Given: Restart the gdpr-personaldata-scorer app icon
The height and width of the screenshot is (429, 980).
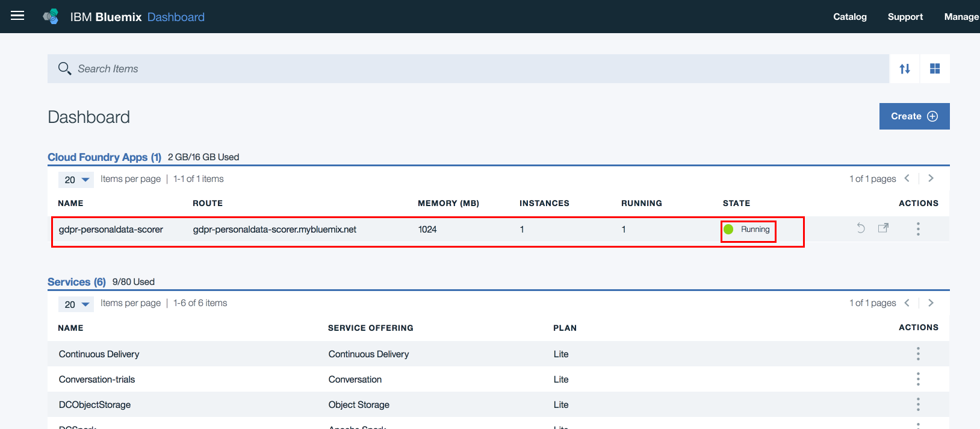Looking at the screenshot, I should pyautogui.click(x=861, y=228).
